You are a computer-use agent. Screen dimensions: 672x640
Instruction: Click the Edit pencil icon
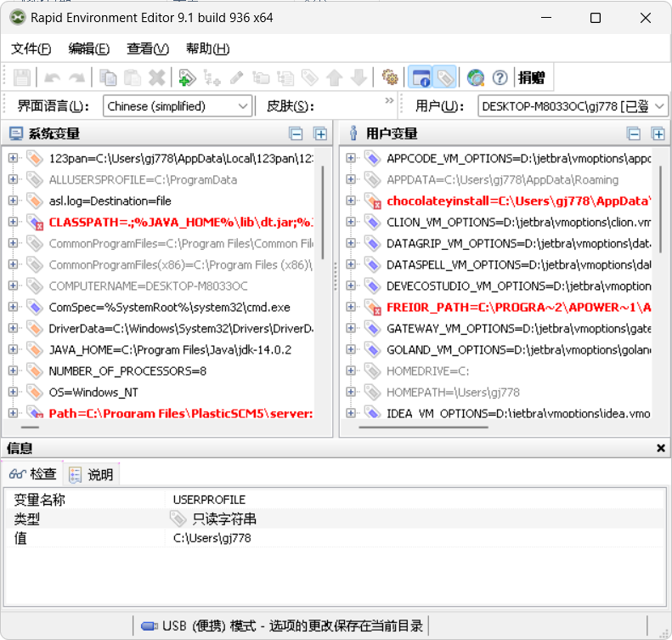(236, 77)
